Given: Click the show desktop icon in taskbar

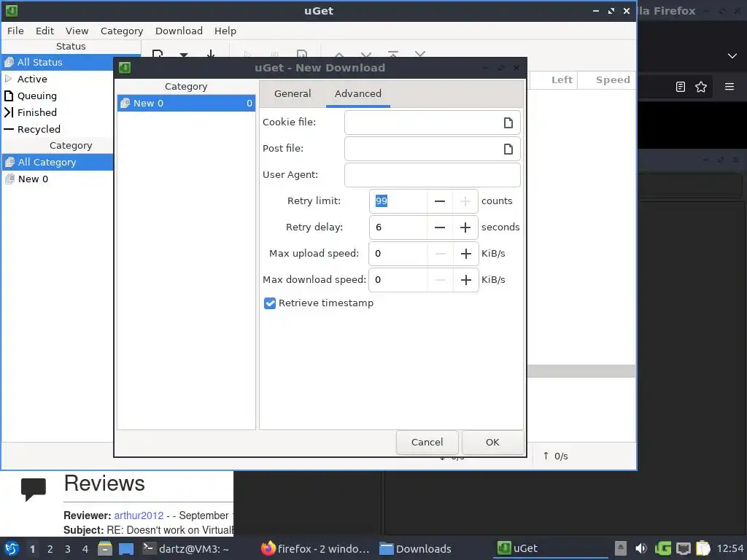Looking at the screenshot, I should (x=126, y=548).
